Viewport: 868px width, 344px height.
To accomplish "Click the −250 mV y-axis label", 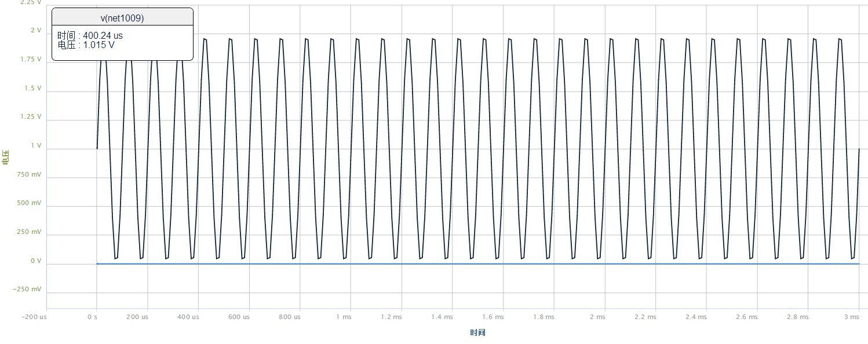I will (28, 290).
